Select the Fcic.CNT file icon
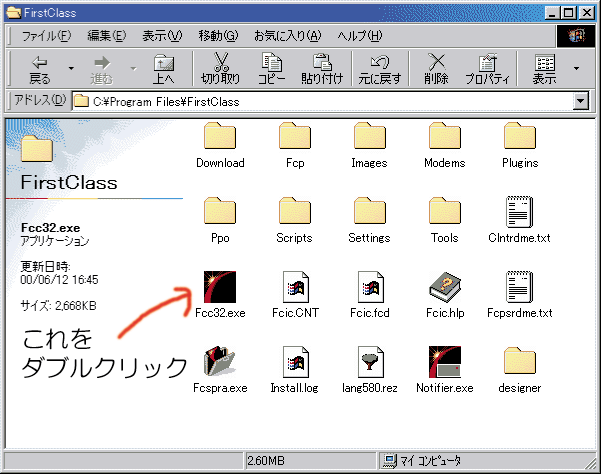This screenshot has height=474, width=601. 296,287
